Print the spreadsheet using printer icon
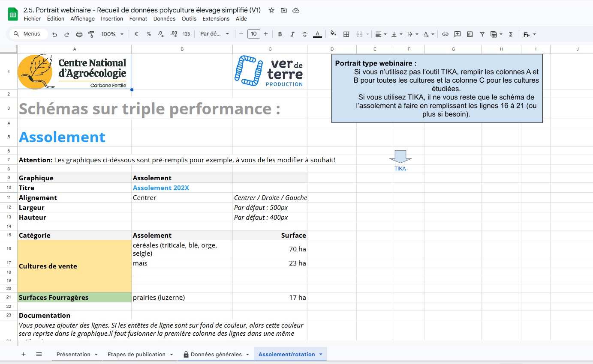The height and width of the screenshot is (364, 593). (x=79, y=34)
